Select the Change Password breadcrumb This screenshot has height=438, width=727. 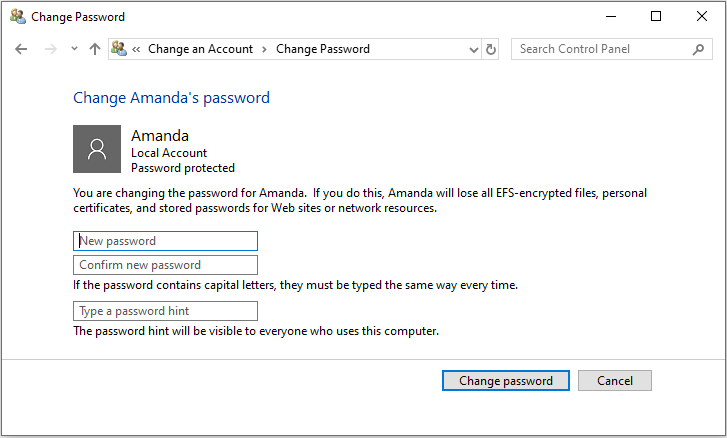click(x=323, y=49)
